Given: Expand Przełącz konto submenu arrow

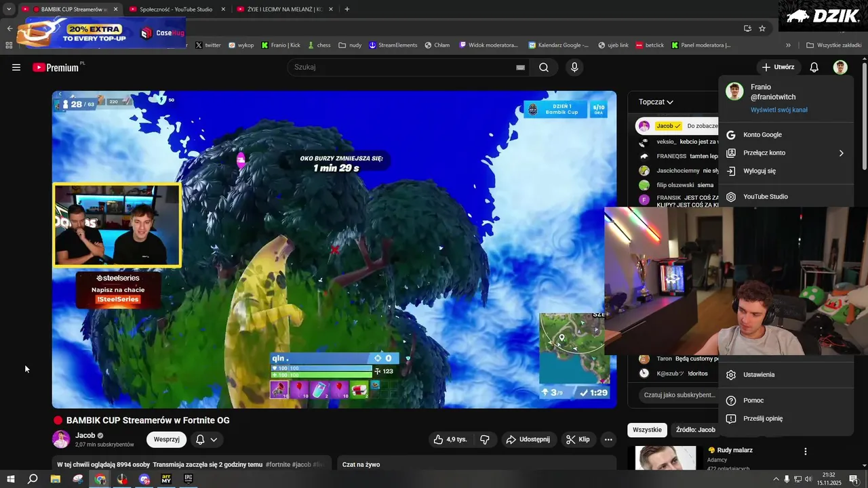Looking at the screenshot, I should [841, 153].
